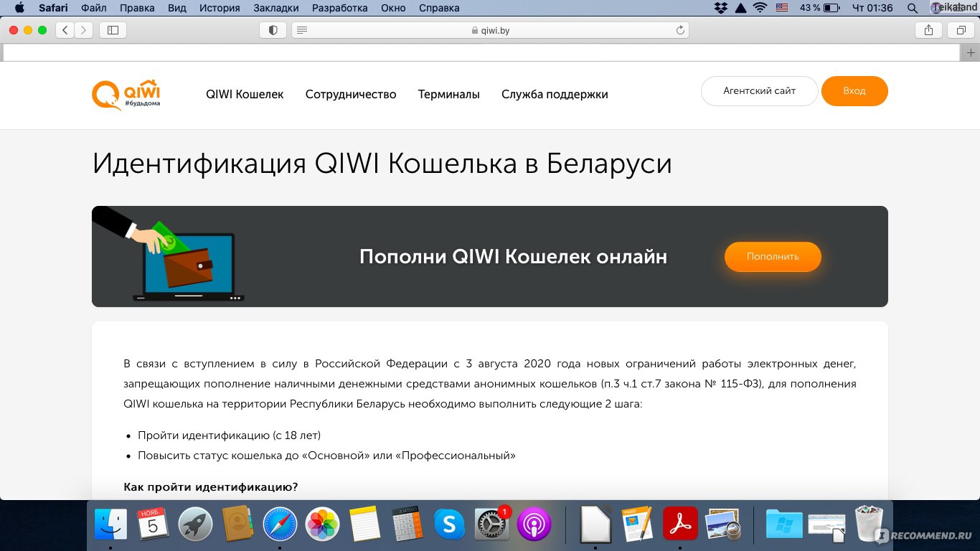The width and height of the screenshot is (980, 551).
Task: Click banner text Пополни QIWI Кошелек онлайн
Action: (513, 257)
